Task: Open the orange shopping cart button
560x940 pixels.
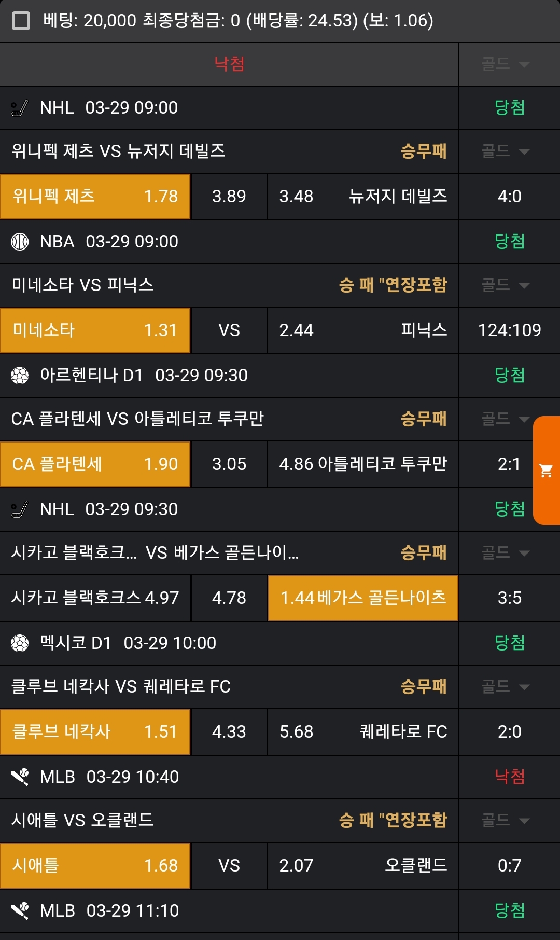Action: point(546,470)
